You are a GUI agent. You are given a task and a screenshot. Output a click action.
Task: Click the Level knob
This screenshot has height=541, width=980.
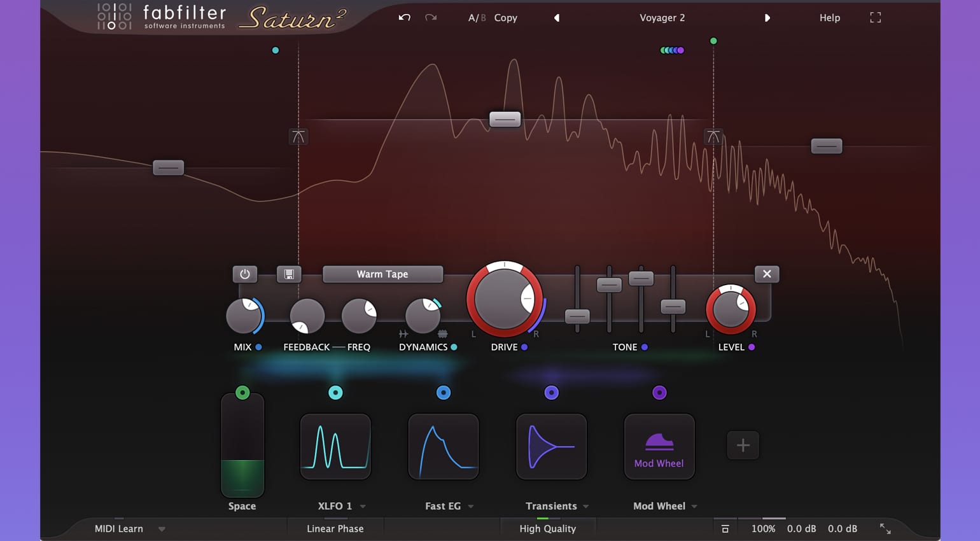point(731,310)
